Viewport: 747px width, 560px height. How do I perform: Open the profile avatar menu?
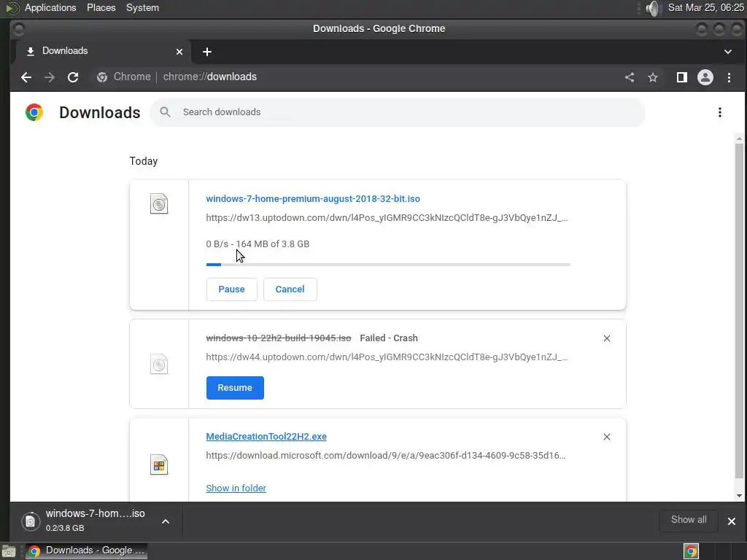click(705, 77)
